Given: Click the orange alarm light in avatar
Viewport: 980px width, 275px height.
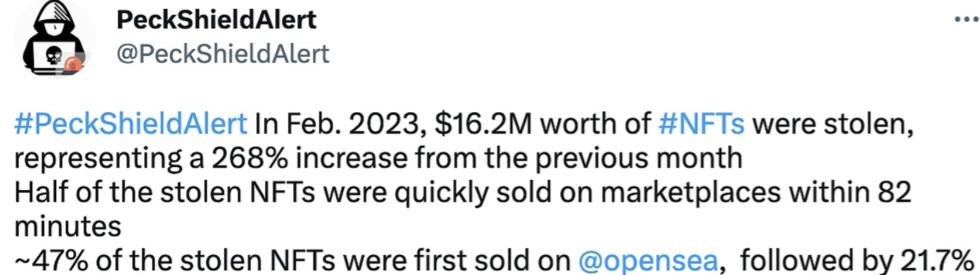Looking at the screenshot, I should tap(73, 65).
